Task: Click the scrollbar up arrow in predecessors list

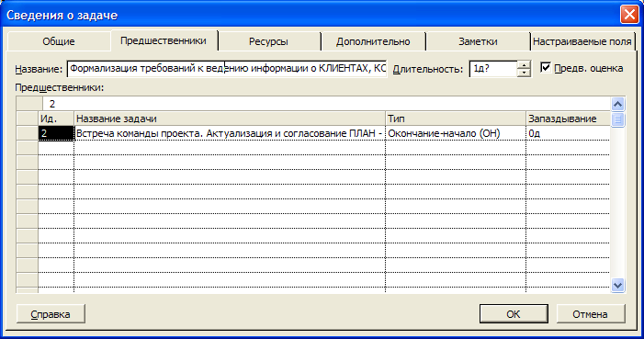Action: (618, 105)
